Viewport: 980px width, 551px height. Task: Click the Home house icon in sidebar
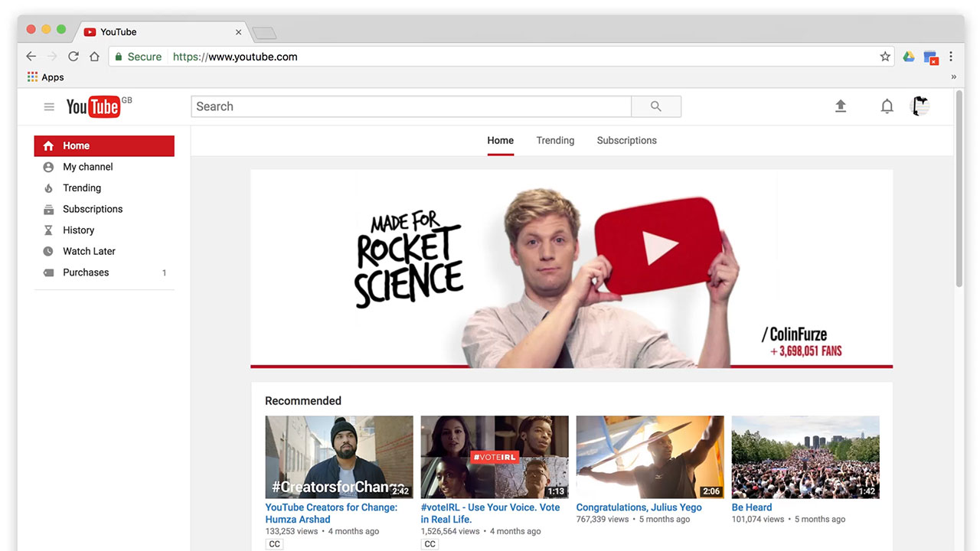coord(48,146)
